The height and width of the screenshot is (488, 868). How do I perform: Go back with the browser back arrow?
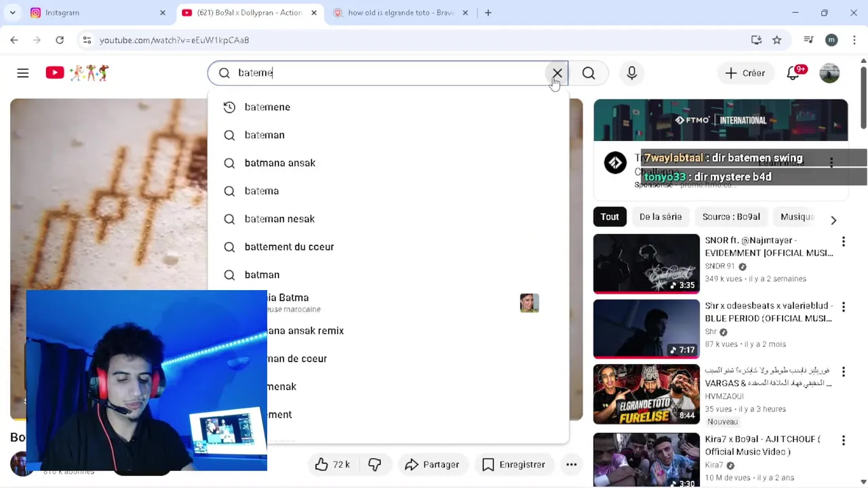point(14,40)
